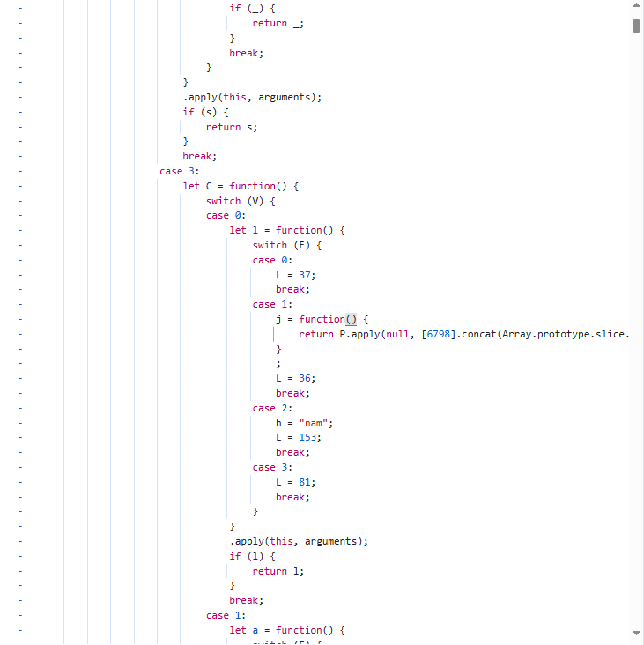Click the 'L = 81;' assignment
This screenshot has width=644, height=645.
295,482
